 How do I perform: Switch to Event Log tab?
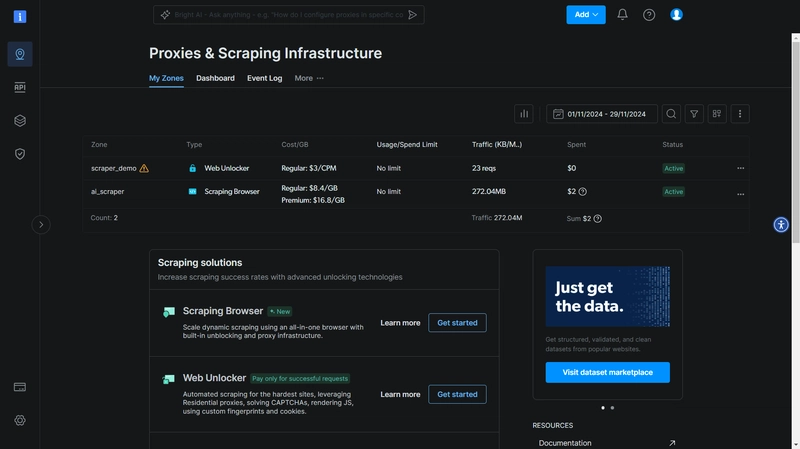click(264, 78)
